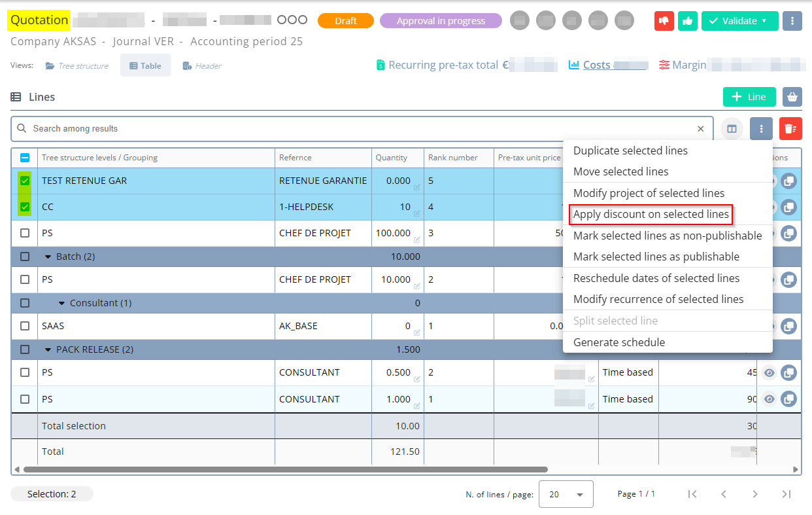812x515 pixels.
Task: Click the red delete selected lines icon
Action: tap(790, 129)
